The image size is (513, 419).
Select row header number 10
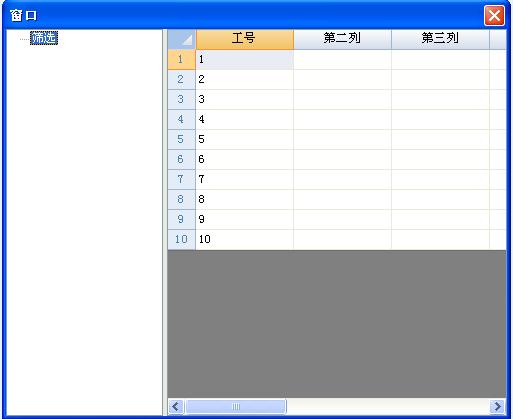(182, 239)
